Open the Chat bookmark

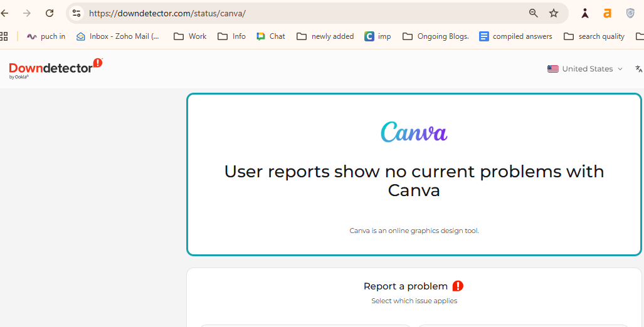271,36
